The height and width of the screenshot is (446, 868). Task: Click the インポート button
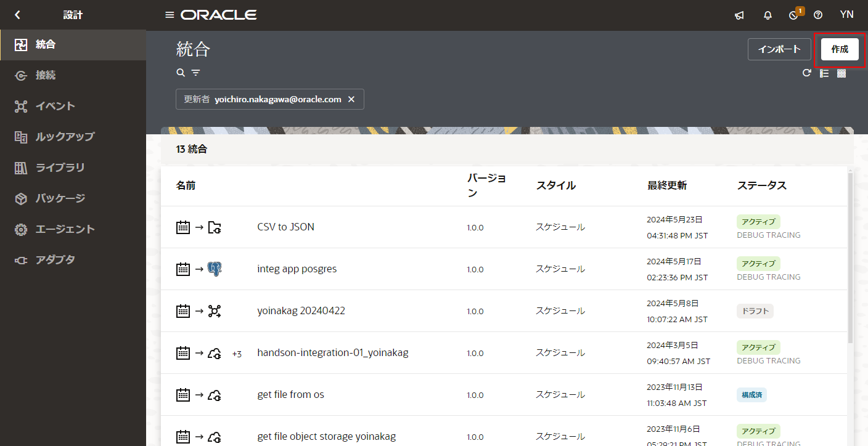point(779,49)
